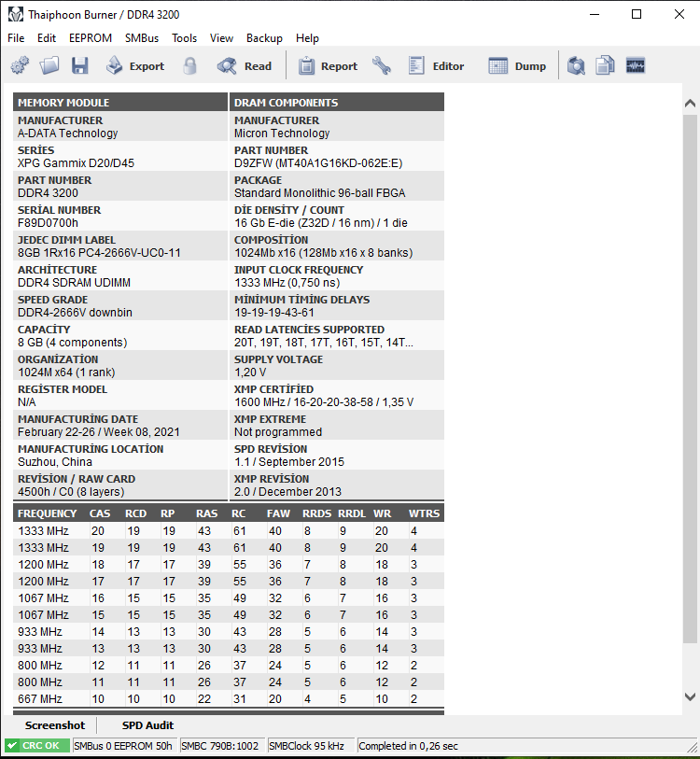Viewport: 700px width, 759px height.
Task: Click the scrollbar up arrow
Action: click(691, 103)
